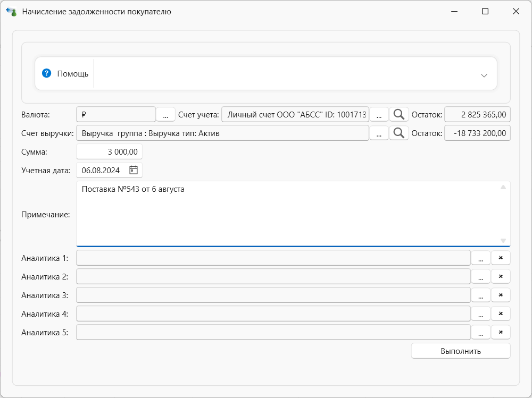The image size is (532, 398).
Task: Open the selector for Аналитика 3
Action: click(481, 295)
